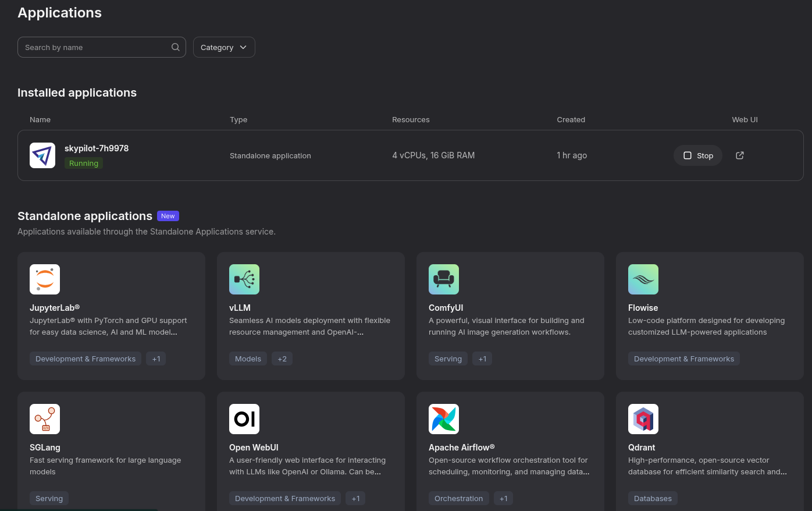Click the Databases tag on Qdrant card
Image resolution: width=812 pixels, height=511 pixels.
(x=653, y=498)
